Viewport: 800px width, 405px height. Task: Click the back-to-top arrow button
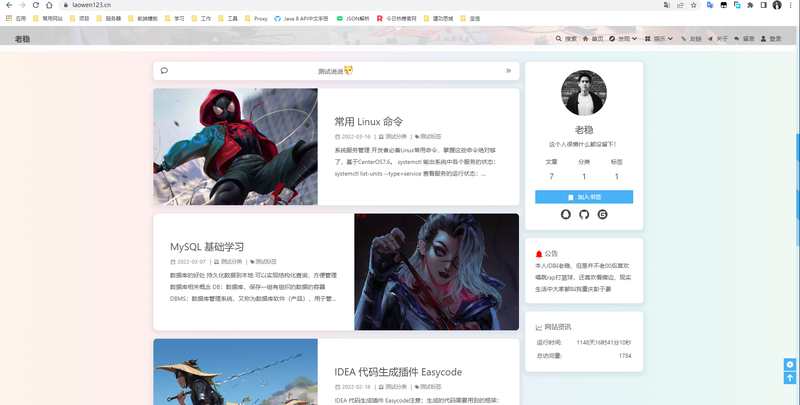point(790,378)
